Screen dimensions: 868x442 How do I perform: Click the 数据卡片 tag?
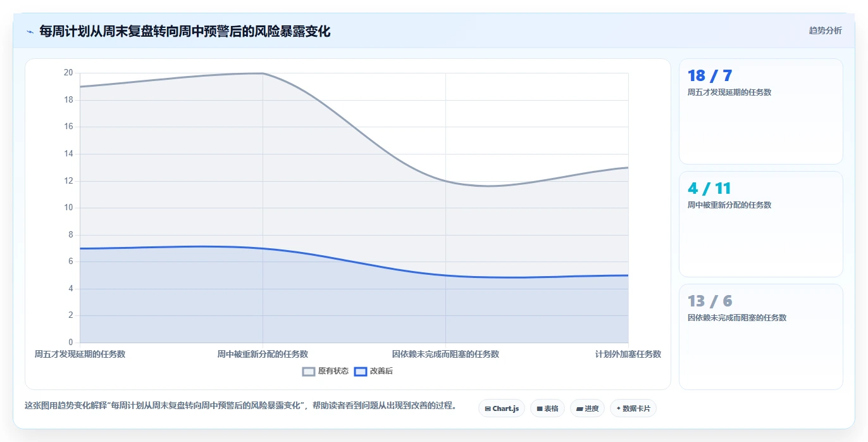pos(633,408)
